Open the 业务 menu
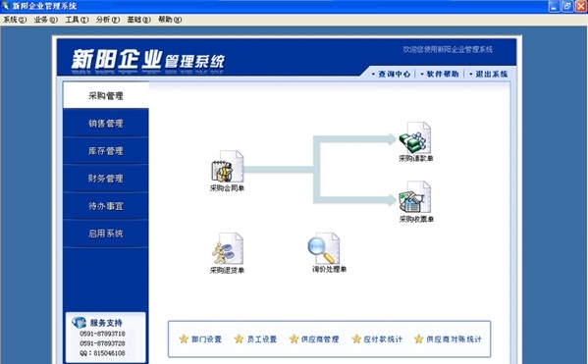 [46, 20]
